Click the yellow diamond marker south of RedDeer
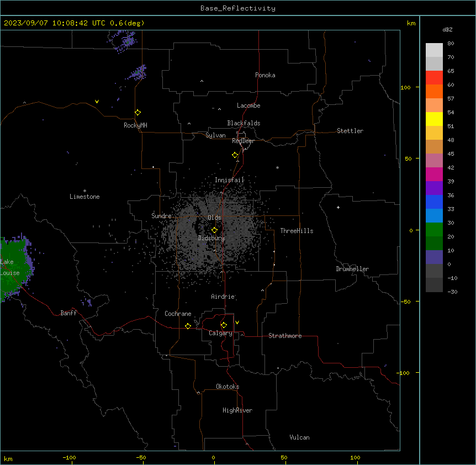The width and height of the screenshot is (476, 465). 235,155
